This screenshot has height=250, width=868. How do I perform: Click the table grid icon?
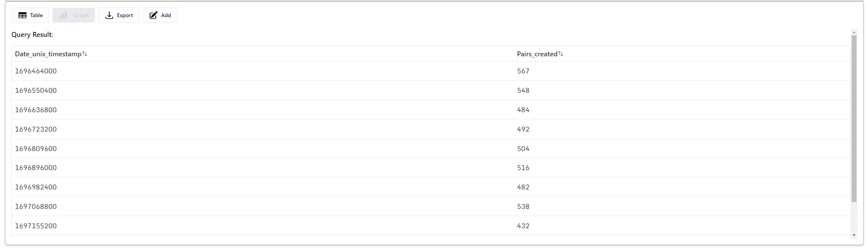[x=22, y=15]
